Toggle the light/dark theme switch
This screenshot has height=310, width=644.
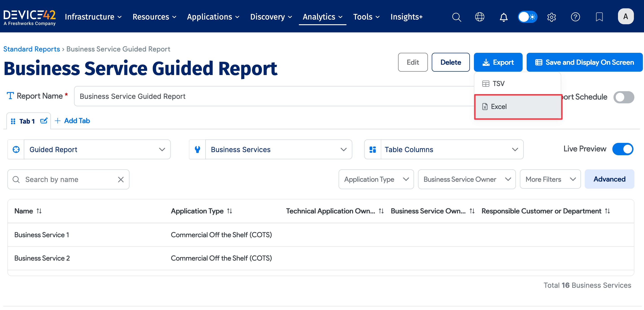(x=527, y=17)
